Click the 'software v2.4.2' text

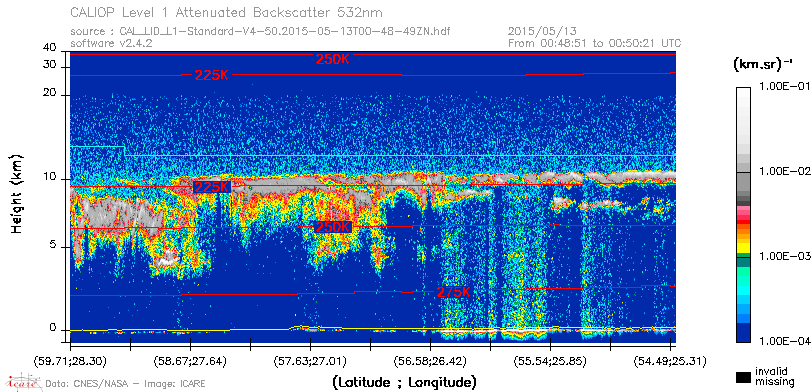[111, 43]
